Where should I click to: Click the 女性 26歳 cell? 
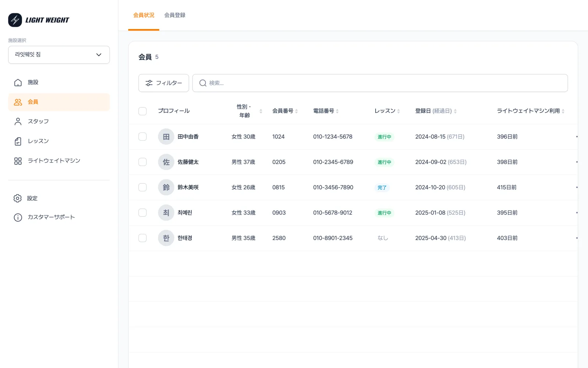(243, 188)
